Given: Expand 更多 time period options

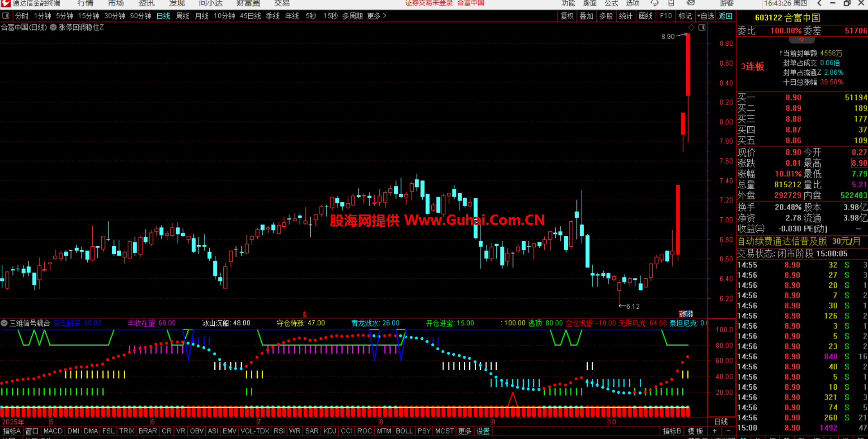Looking at the screenshot, I should click(x=377, y=16).
